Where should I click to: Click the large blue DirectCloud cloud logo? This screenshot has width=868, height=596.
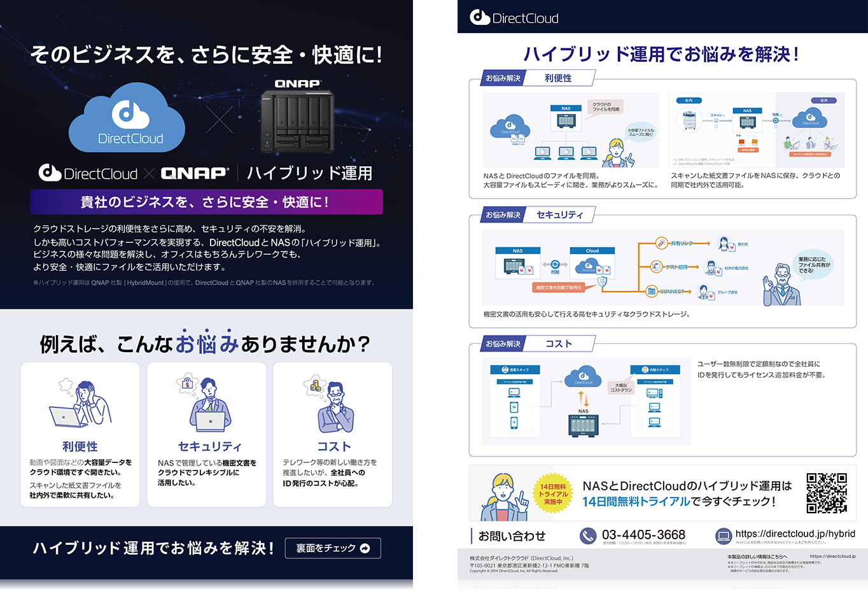pos(127,117)
